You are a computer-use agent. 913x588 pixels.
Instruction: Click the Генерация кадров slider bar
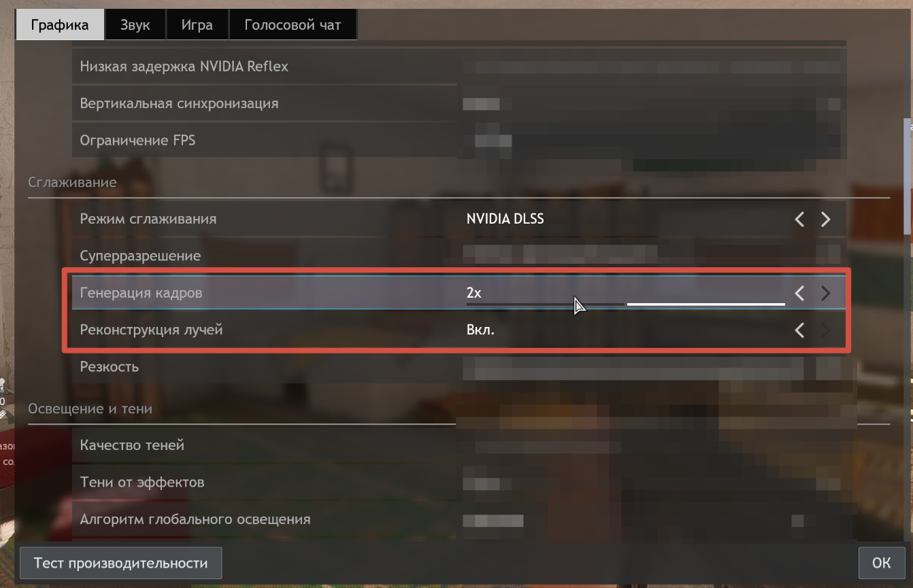pos(626,304)
